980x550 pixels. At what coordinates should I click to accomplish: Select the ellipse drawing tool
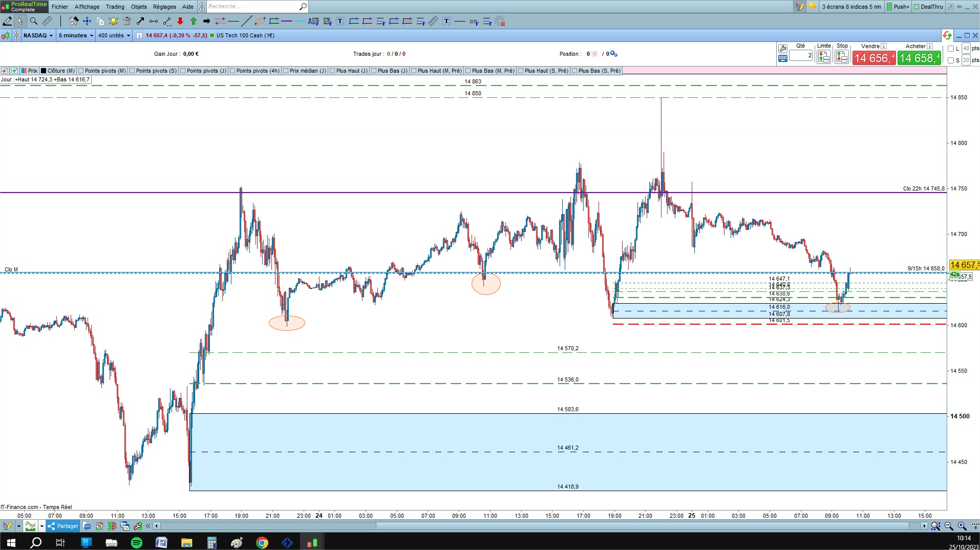coord(260,21)
